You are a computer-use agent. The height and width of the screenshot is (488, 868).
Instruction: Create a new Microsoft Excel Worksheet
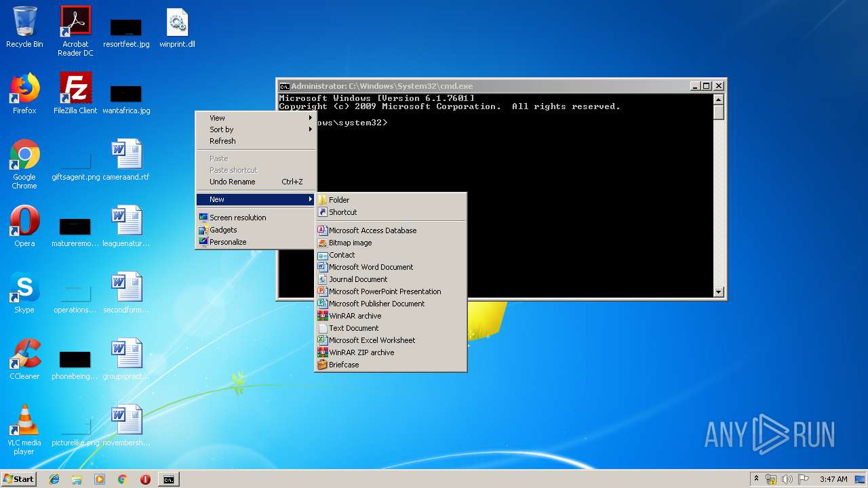click(x=391, y=340)
